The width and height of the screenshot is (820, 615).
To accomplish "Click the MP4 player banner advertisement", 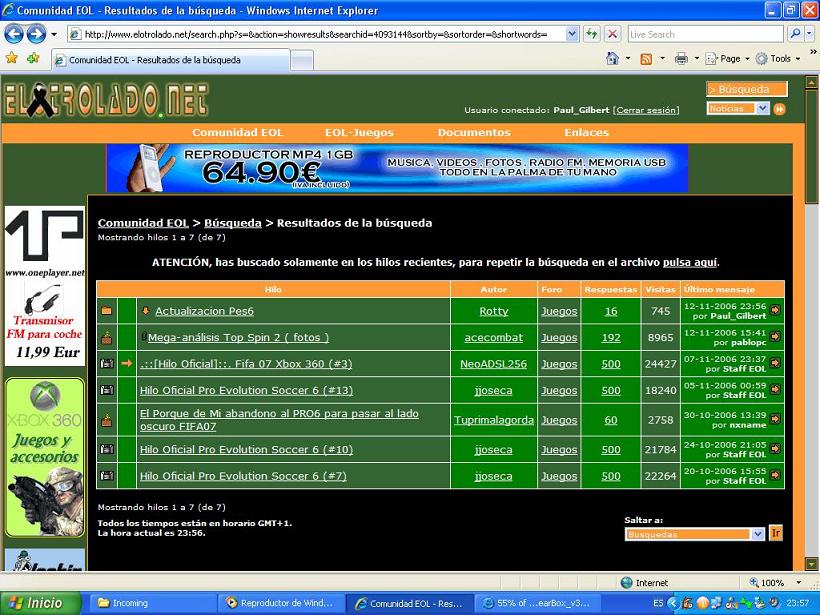I will 397,168.
